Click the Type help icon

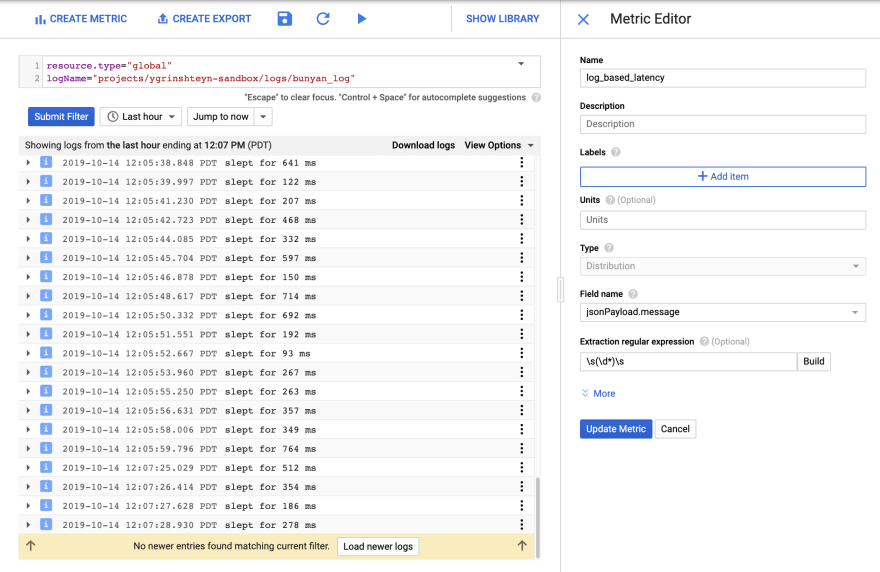pos(609,248)
